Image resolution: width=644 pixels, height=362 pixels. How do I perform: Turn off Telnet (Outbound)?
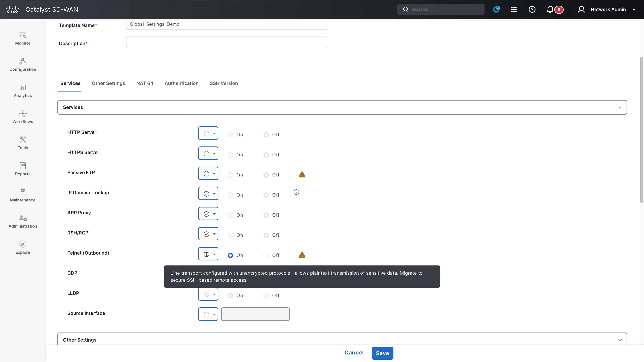266,255
